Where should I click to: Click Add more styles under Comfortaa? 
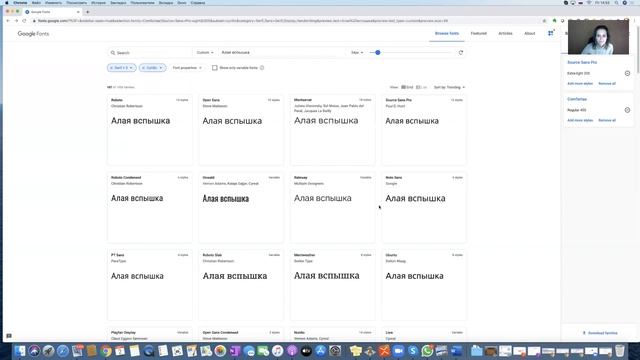[580, 120]
